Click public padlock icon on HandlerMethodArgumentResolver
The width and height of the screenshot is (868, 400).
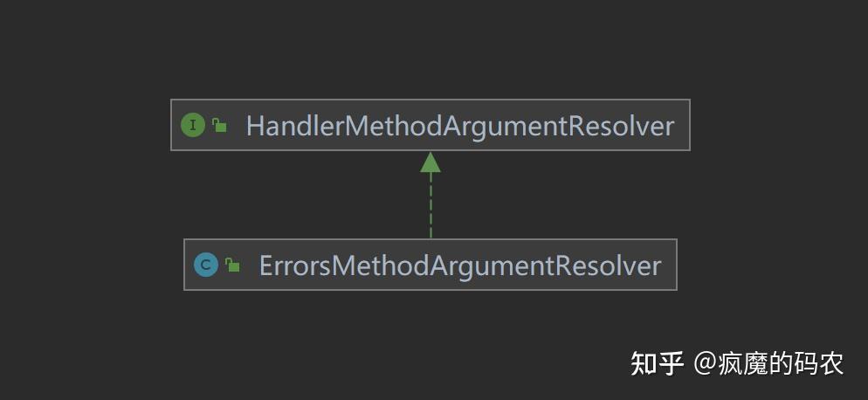[x=220, y=126]
